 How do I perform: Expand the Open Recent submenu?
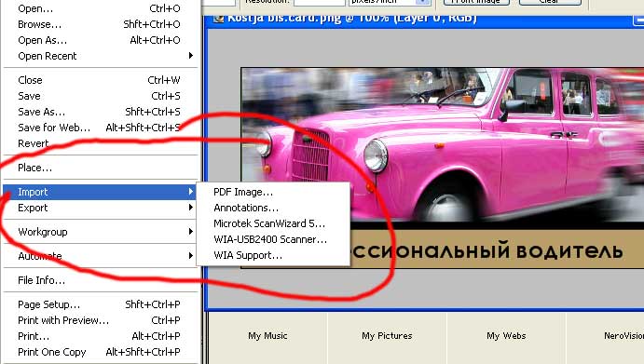101,56
